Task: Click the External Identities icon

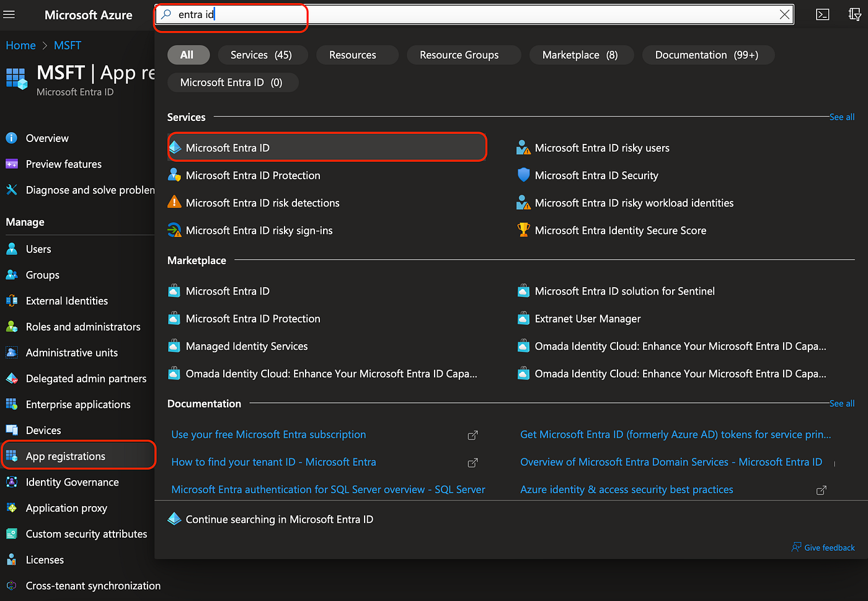Action: (x=11, y=301)
